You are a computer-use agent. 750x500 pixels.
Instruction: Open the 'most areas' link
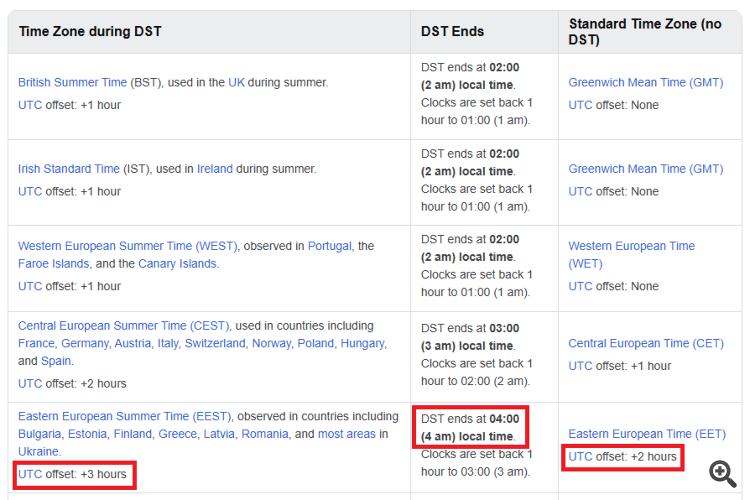[x=347, y=434]
